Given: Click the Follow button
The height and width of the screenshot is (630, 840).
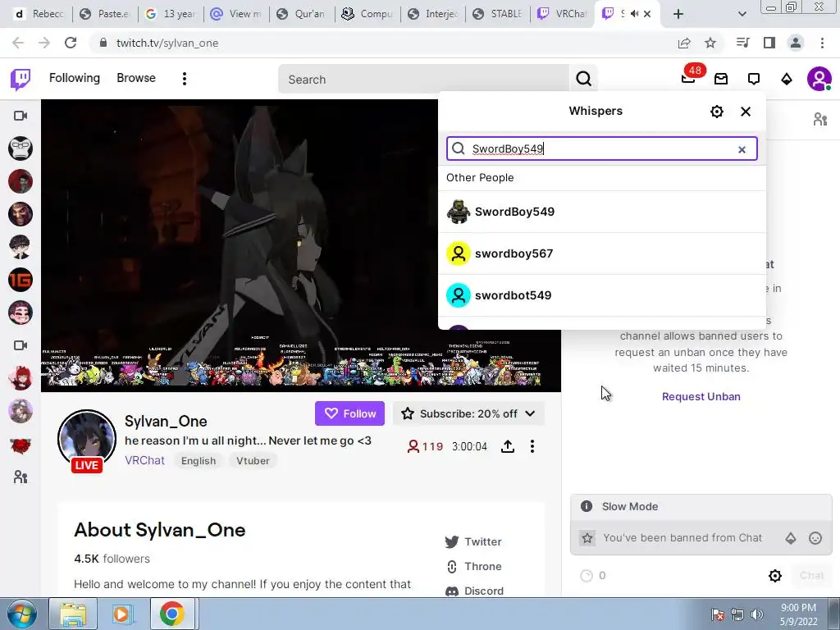Looking at the screenshot, I should point(349,413).
